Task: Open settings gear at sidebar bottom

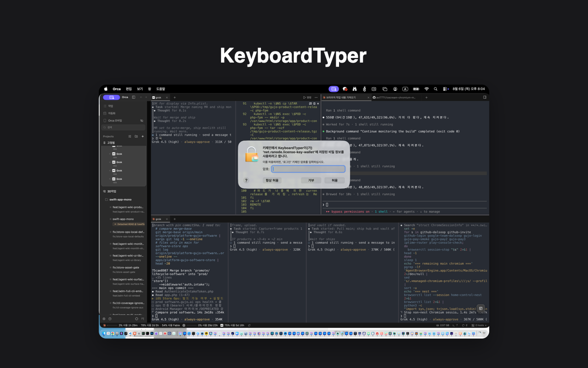Action: coord(104,318)
